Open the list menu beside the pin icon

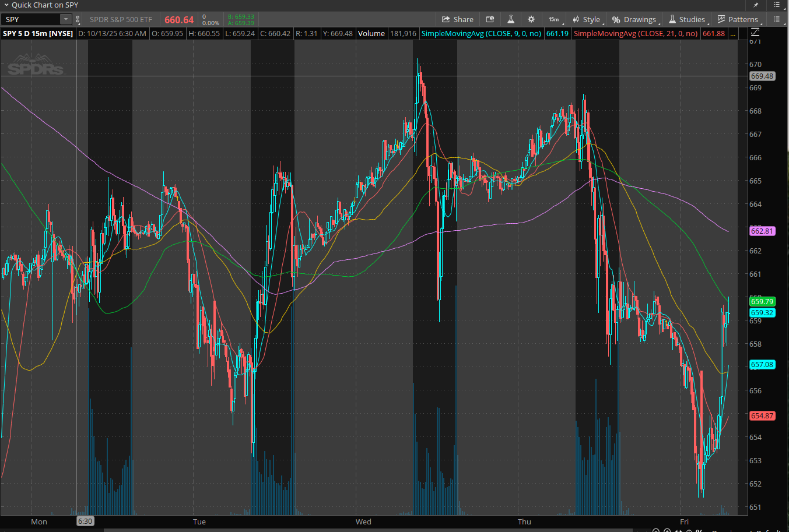(x=777, y=5)
